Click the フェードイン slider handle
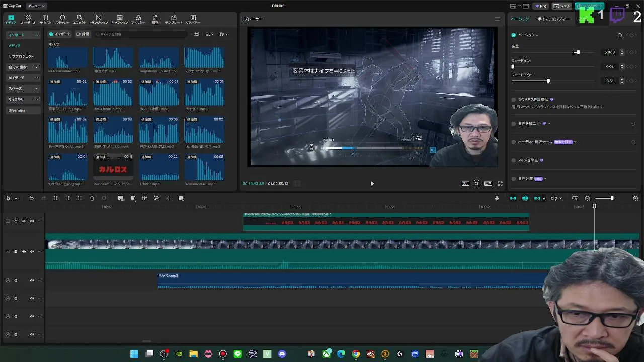This screenshot has width=644, height=362. [x=513, y=66]
